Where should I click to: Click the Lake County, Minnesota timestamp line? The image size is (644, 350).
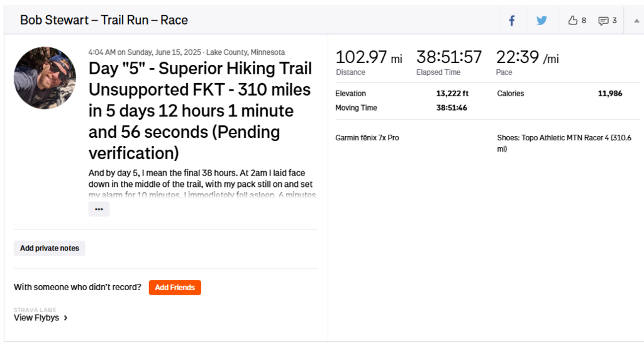[x=187, y=52]
